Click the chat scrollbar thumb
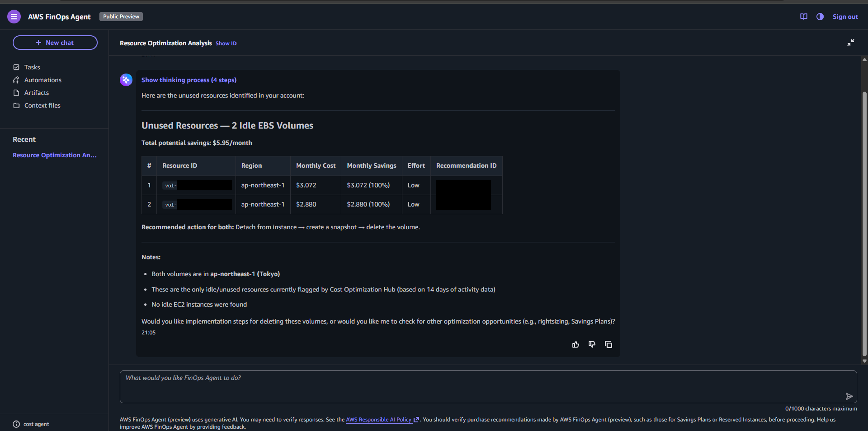This screenshot has width=868, height=431. [864, 224]
